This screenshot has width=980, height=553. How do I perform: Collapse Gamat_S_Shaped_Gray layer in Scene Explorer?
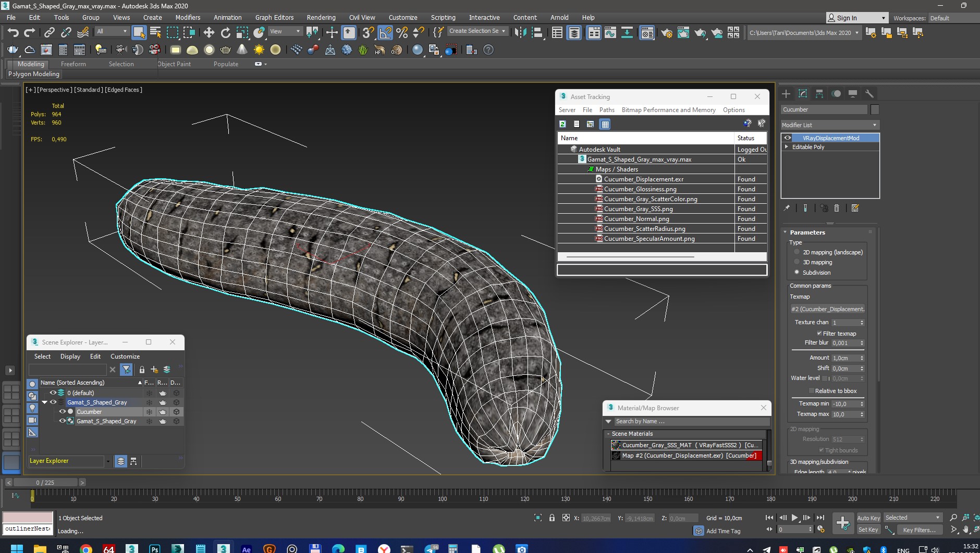pos(44,402)
